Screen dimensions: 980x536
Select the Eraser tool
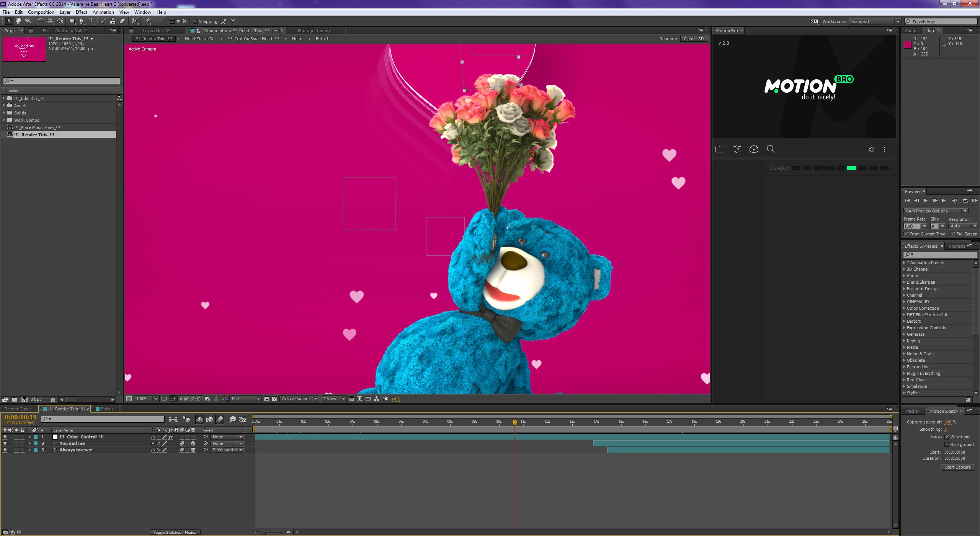coord(122,21)
